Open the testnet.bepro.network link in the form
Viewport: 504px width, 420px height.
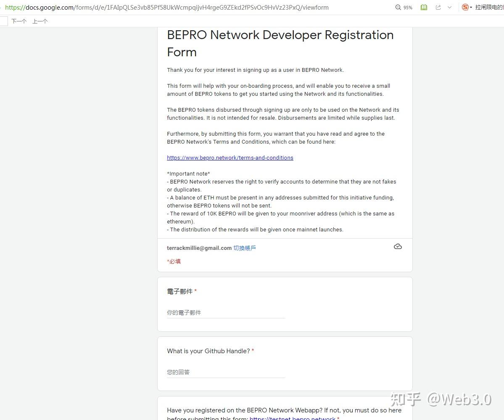point(292,418)
